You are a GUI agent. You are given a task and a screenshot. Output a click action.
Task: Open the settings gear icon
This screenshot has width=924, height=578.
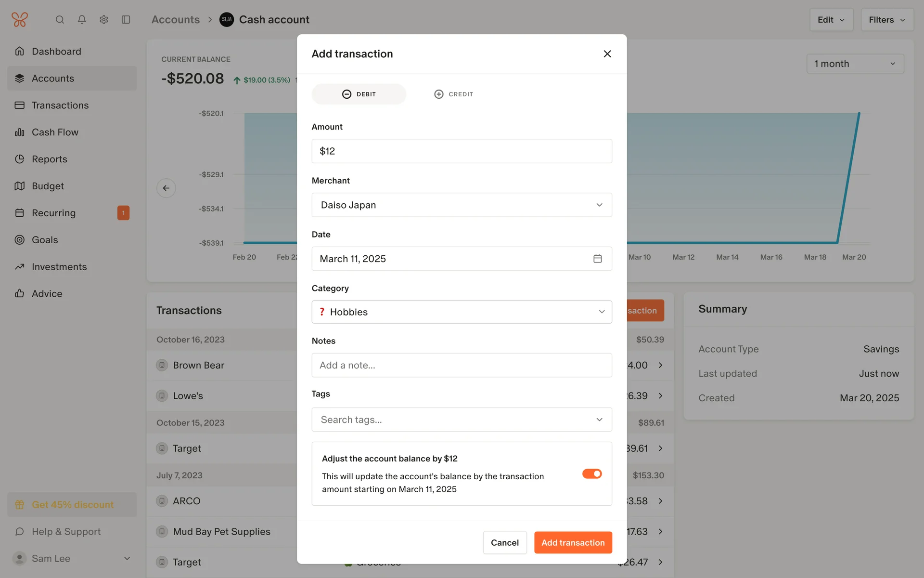tap(104, 20)
